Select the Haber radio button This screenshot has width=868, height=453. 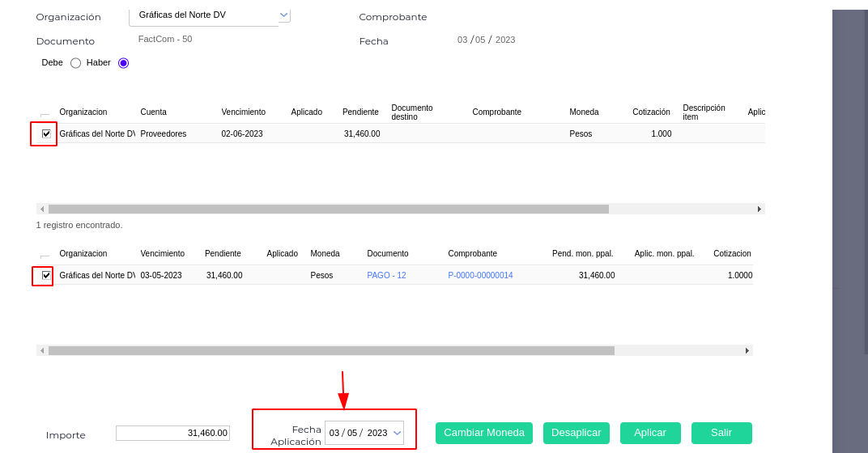(123, 62)
